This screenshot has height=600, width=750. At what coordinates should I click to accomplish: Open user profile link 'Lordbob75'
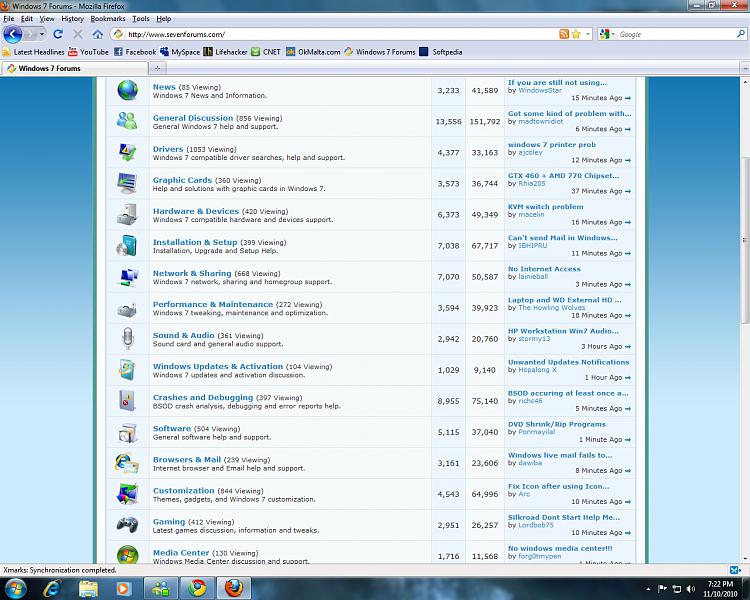coord(536,525)
